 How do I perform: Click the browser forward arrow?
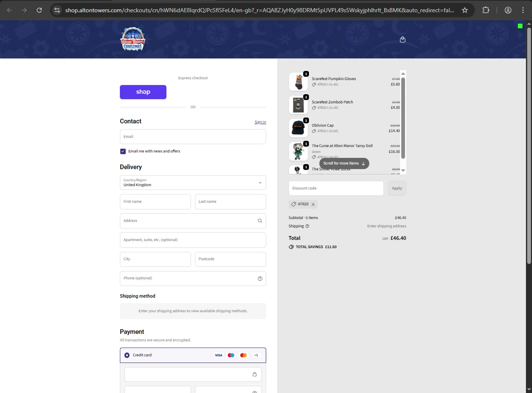[24, 10]
